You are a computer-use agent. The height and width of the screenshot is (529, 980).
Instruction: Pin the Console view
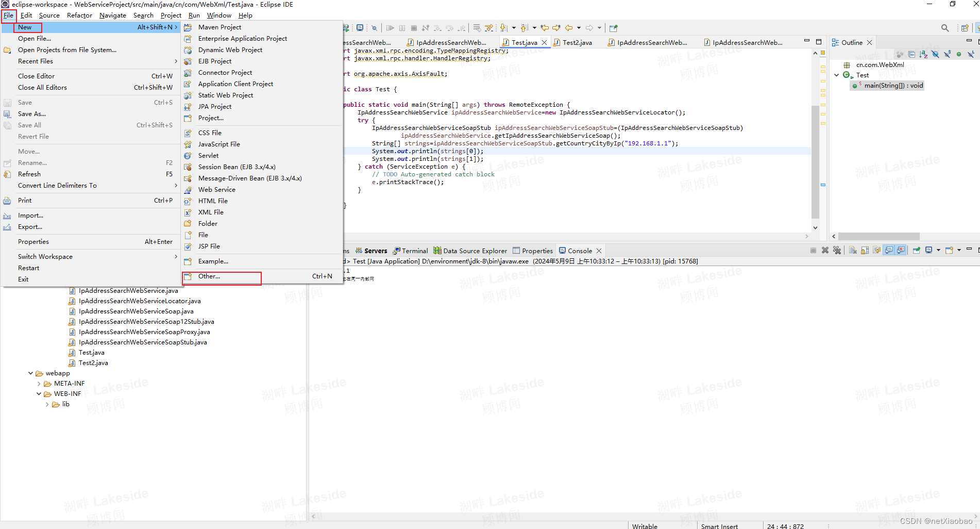pos(917,250)
